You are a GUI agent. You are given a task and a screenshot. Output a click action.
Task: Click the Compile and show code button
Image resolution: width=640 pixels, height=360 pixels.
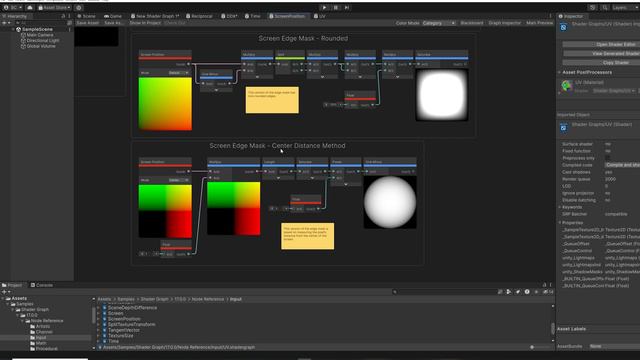click(622, 165)
